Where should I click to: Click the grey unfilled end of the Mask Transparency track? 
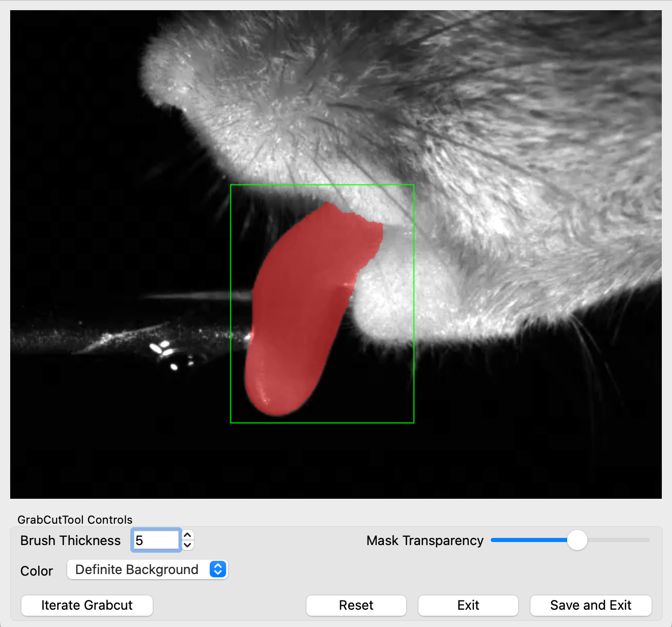coord(621,540)
